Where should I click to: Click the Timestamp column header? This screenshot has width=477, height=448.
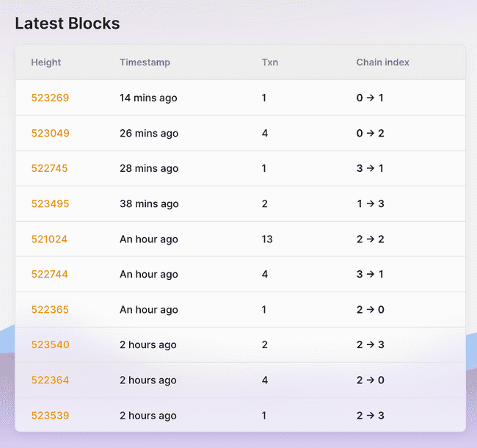145,62
